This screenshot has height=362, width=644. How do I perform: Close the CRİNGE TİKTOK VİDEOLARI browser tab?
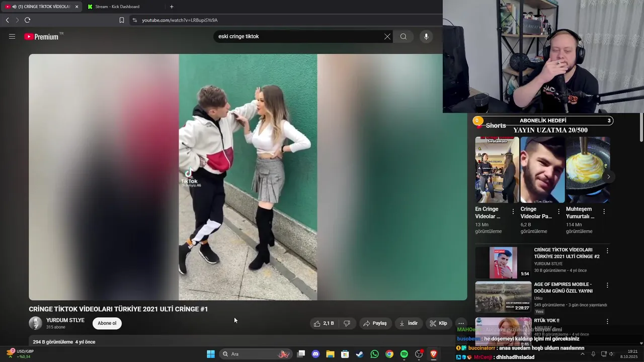(x=76, y=7)
